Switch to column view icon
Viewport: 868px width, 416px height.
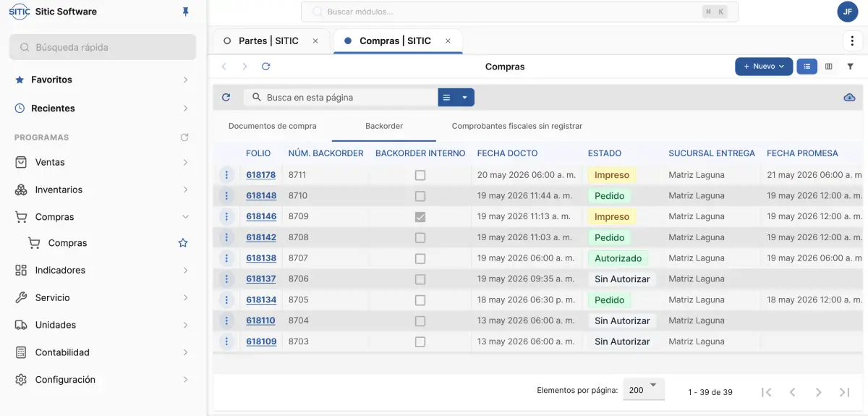pyautogui.click(x=829, y=67)
